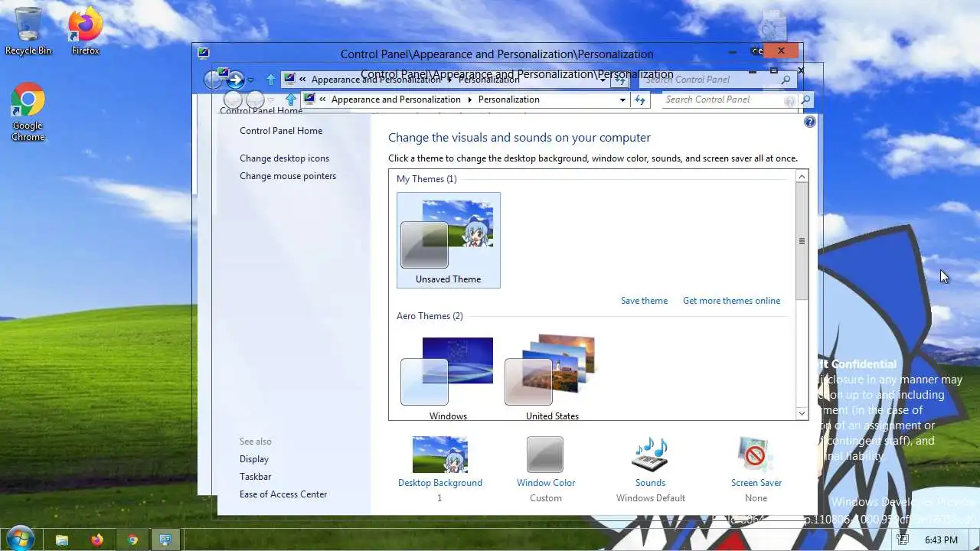The width and height of the screenshot is (980, 551).
Task: Select the Control Panel taskbar button
Action: [x=165, y=540]
